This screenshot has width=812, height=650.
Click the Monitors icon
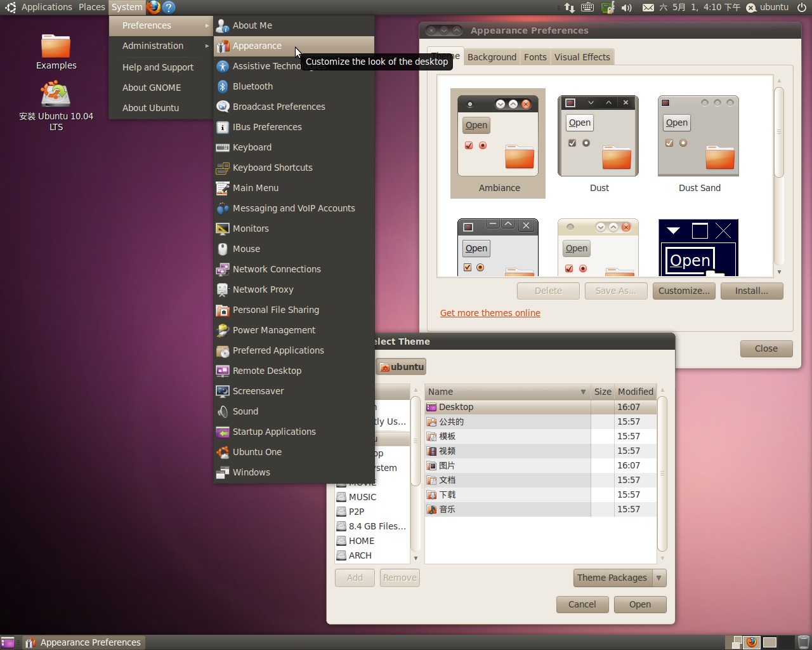coord(223,229)
